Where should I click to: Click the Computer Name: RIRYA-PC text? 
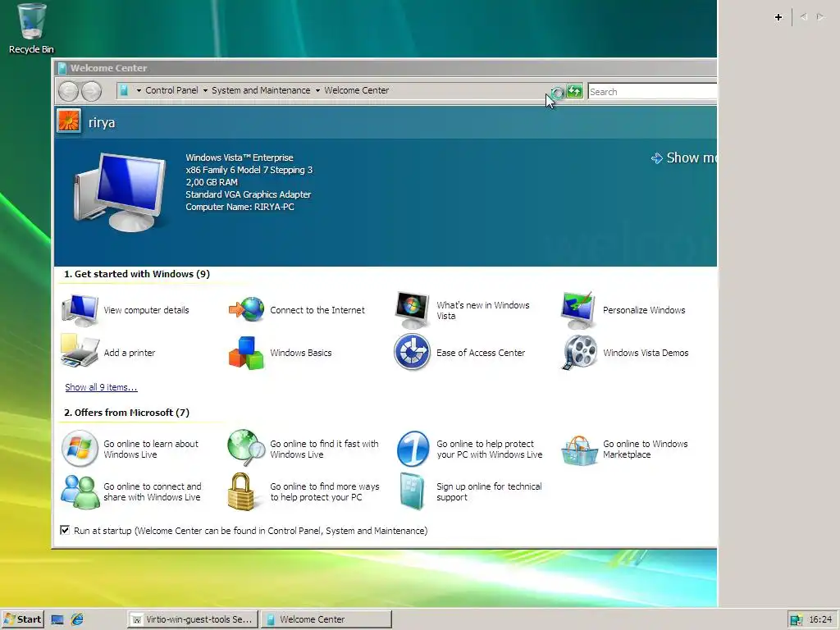coord(240,207)
